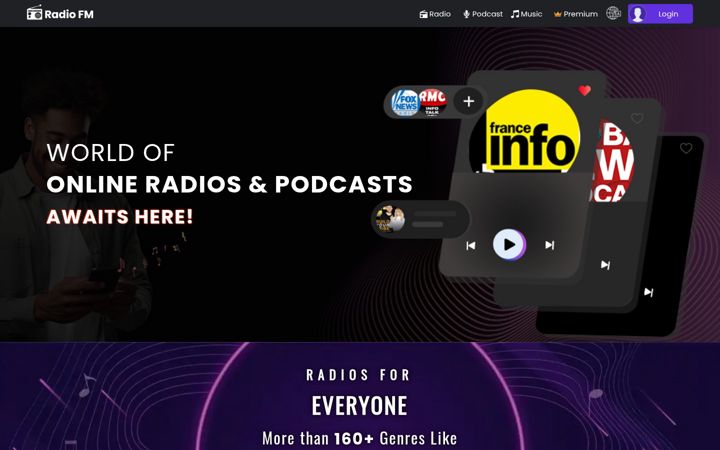The width and height of the screenshot is (720, 450).
Task: Click next-track icon on the rear black card
Action: pyautogui.click(x=648, y=292)
